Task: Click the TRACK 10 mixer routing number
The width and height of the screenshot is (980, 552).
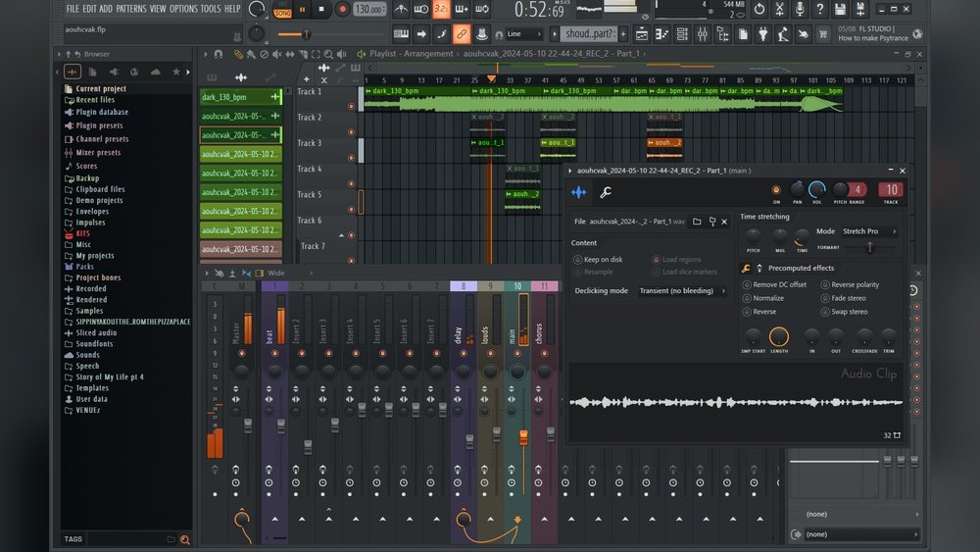Action: [x=891, y=190]
